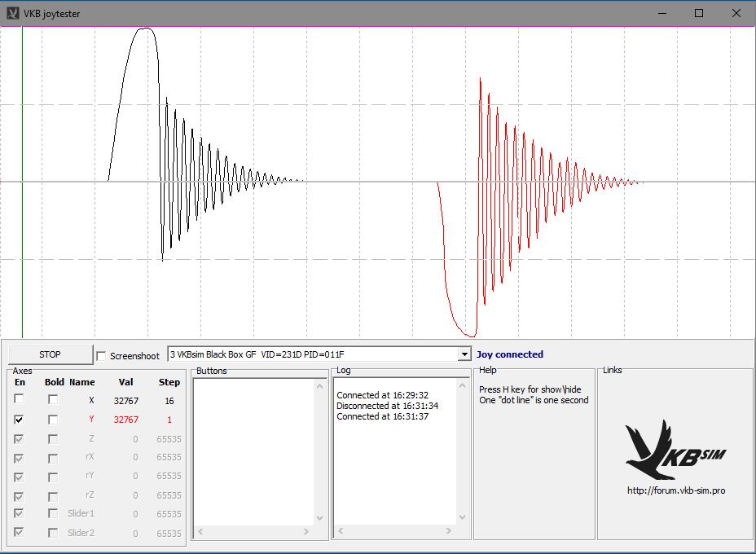The height and width of the screenshot is (554, 756).
Task: Enable the Screenshoot checkbox
Action: coord(102,356)
